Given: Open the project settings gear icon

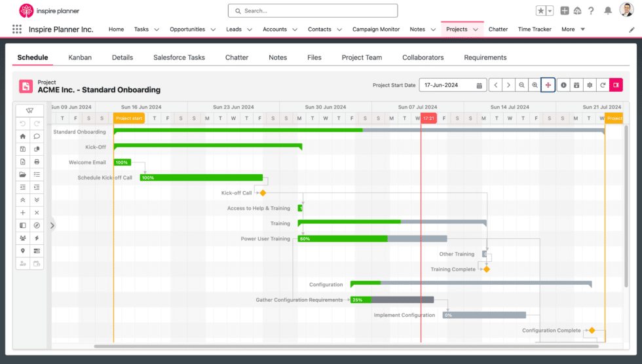Looking at the screenshot, I should click(x=590, y=85).
